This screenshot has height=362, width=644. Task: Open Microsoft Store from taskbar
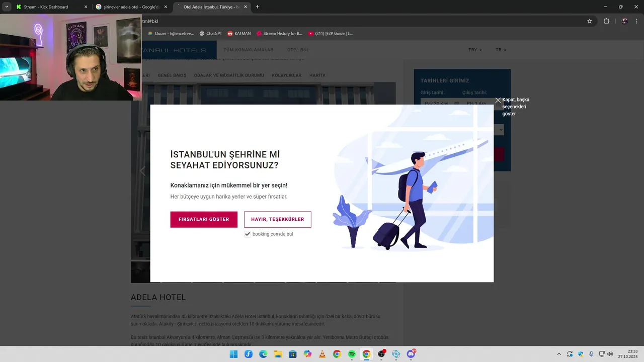coord(293,354)
